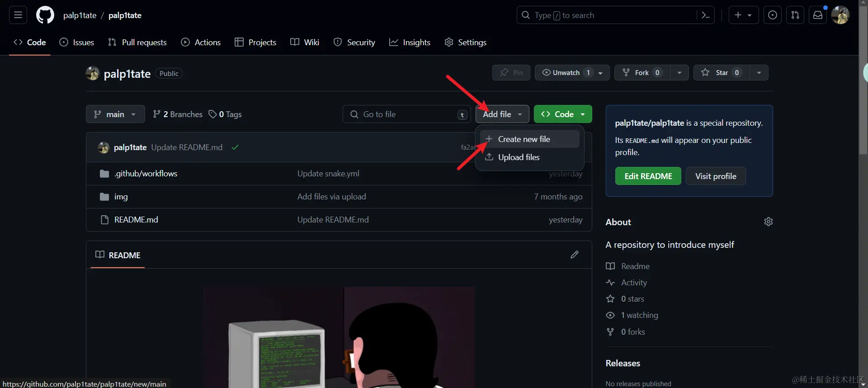The height and width of the screenshot is (388, 868).
Task: Open pull requests shortcut icon in header
Action: click(795, 15)
